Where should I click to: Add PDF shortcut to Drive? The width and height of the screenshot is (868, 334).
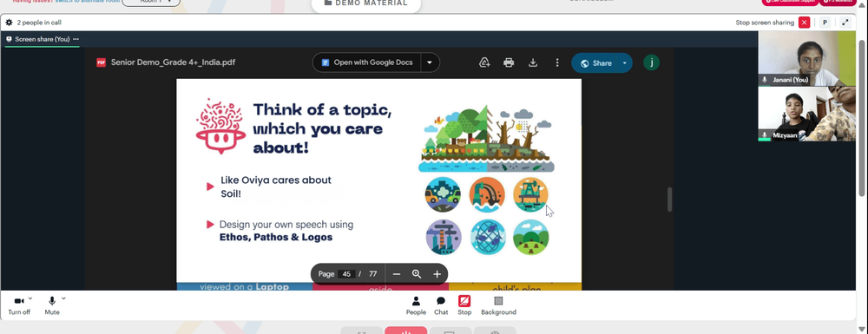[x=484, y=63]
